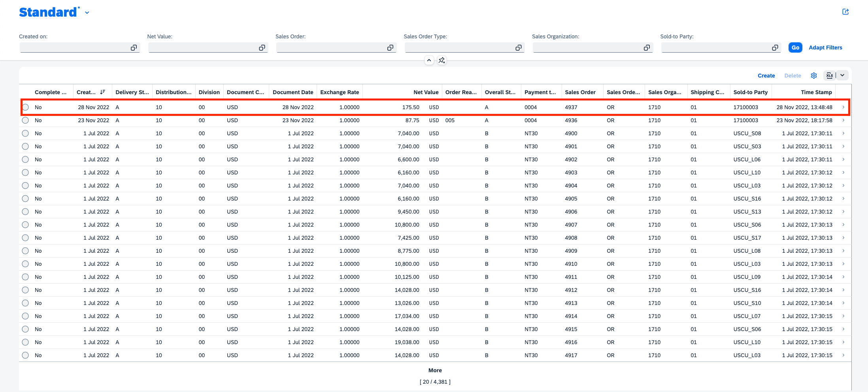
Task: Open the Delivery Status column header menu
Action: (132, 92)
